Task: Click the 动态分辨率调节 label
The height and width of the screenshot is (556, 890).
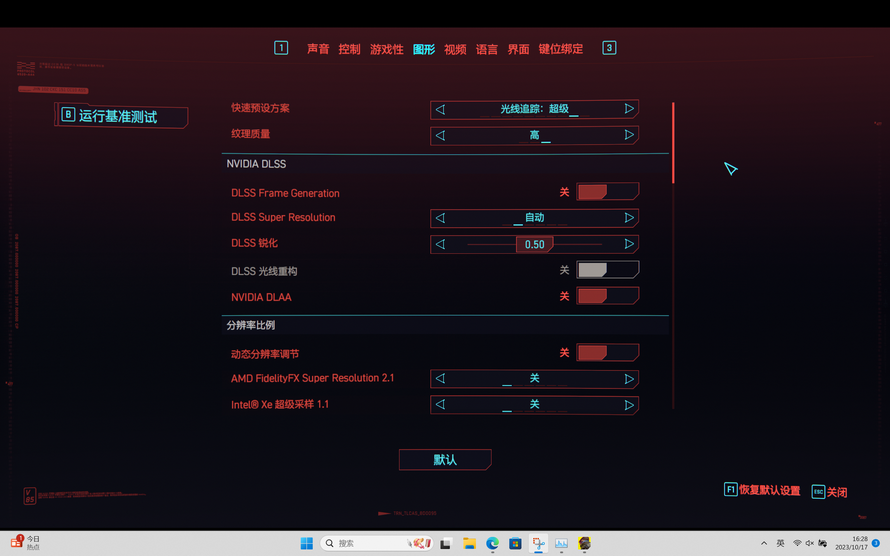Action: (265, 354)
